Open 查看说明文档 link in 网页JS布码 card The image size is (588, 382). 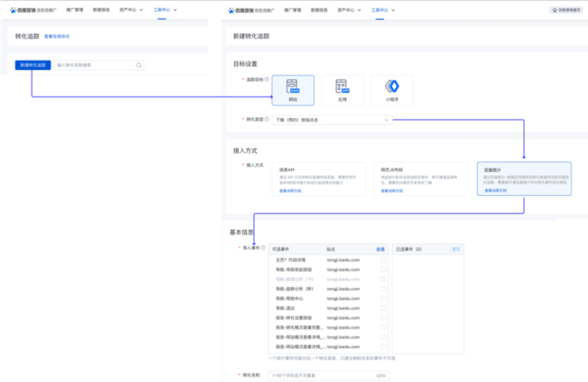click(392, 191)
